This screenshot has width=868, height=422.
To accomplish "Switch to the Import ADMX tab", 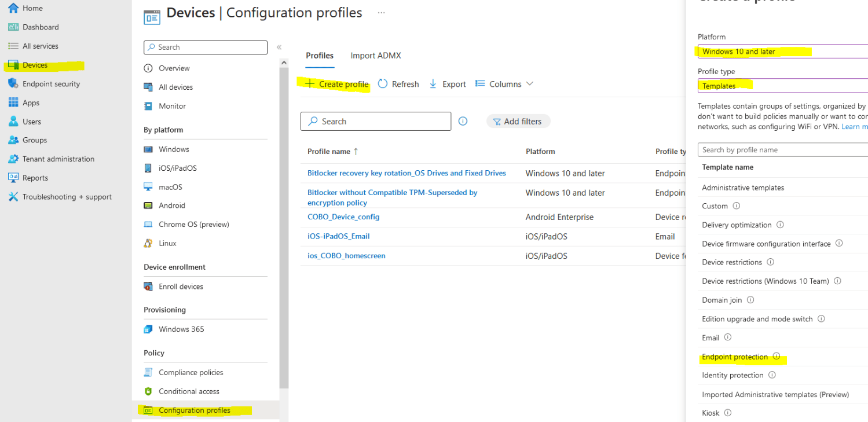I will click(x=375, y=55).
